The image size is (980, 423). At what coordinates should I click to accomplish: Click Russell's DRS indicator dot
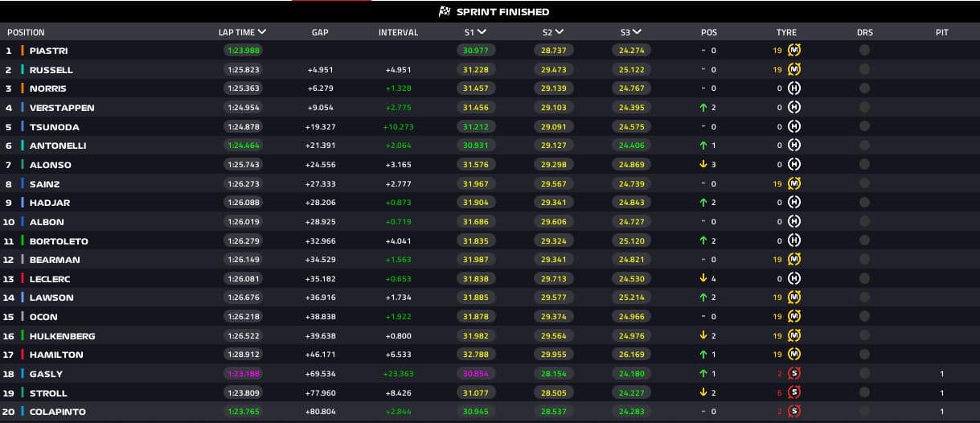point(864,70)
